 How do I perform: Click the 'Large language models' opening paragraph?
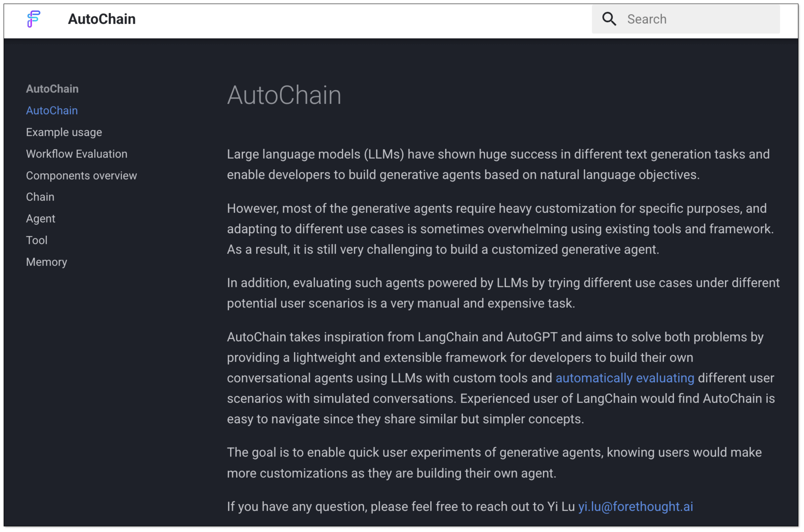pos(475,165)
